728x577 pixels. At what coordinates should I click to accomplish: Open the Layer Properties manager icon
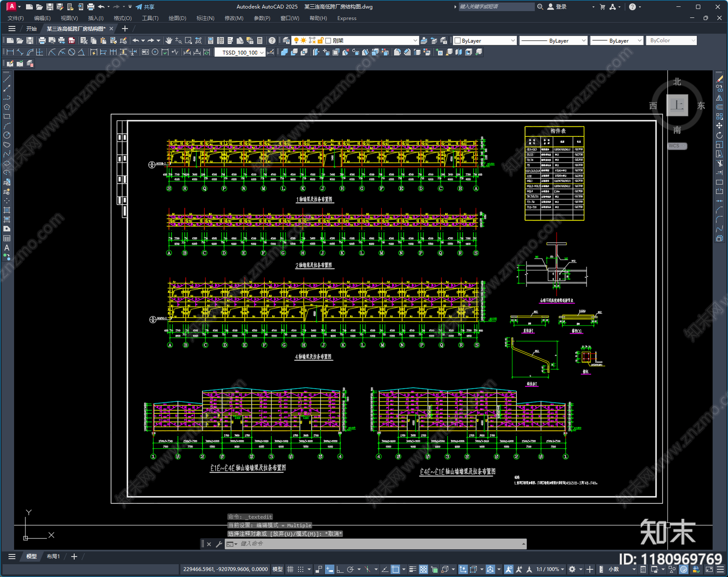point(286,40)
